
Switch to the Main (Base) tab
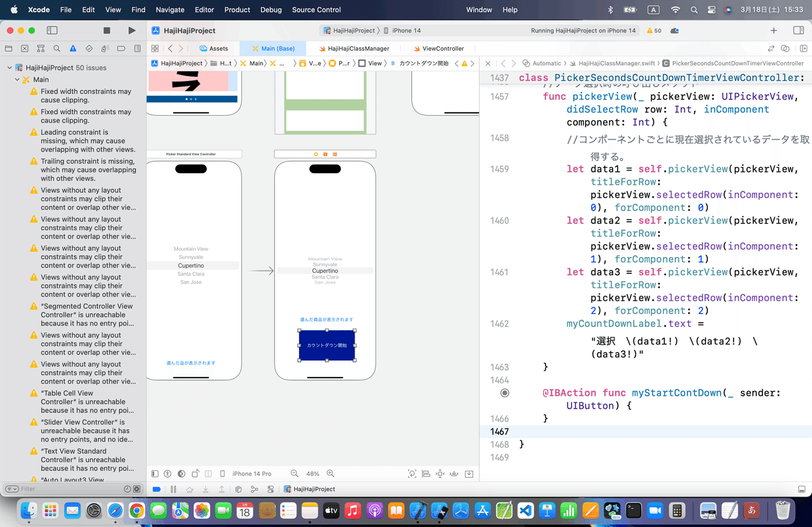tap(272, 49)
